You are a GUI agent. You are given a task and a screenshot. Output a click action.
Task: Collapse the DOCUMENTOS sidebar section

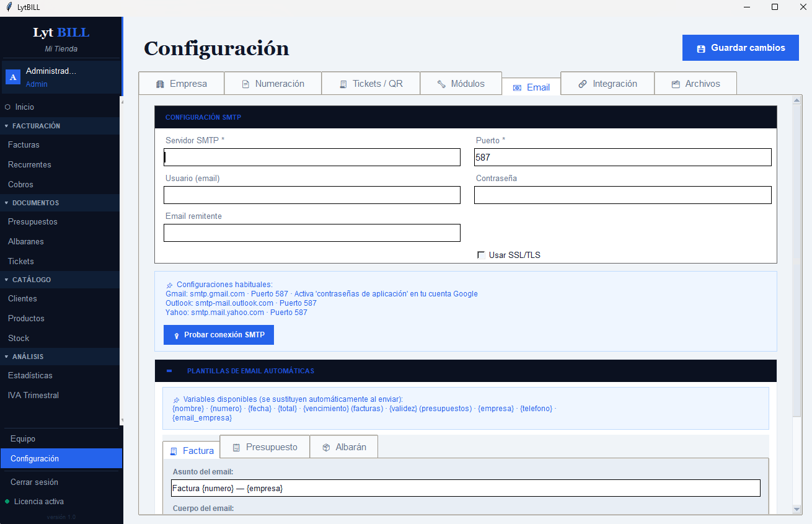pos(60,203)
